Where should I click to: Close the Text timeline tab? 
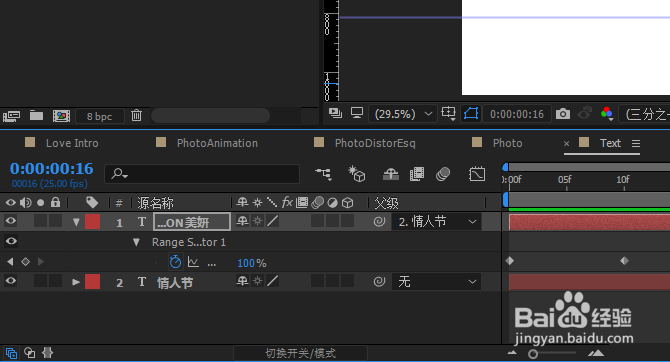point(567,144)
